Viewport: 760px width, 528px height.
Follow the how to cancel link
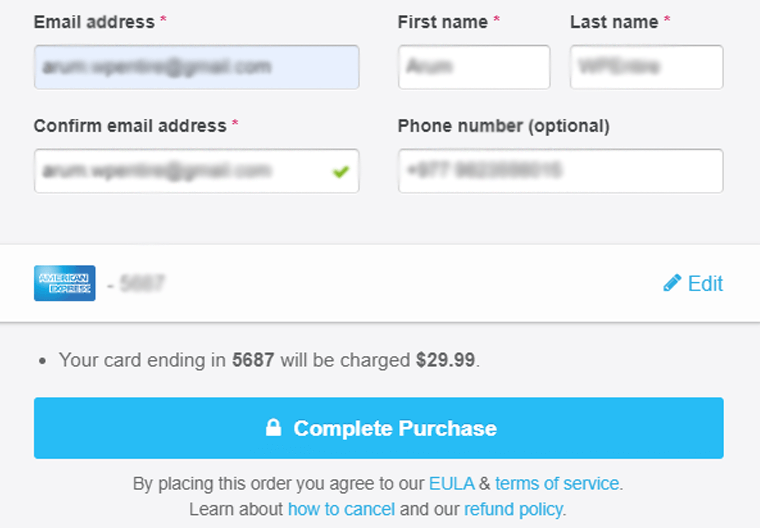pyautogui.click(x=341, y=509)
